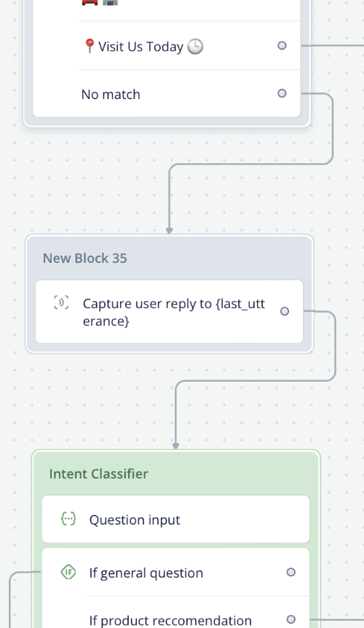Click the capture step icon in New Block 35
This screenshot has width=364, height=628.
[x=61, y=302]
